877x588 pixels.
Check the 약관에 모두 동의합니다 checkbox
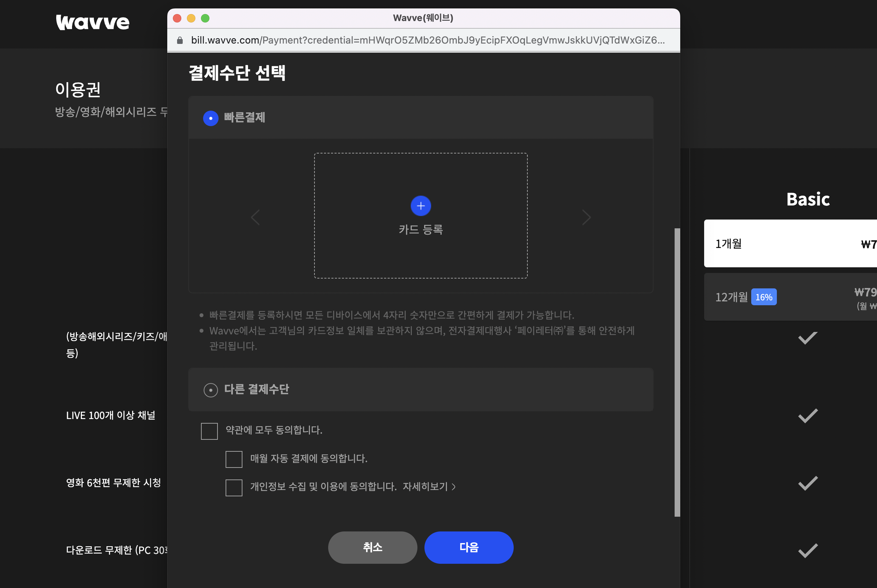[x=209, y=431]
